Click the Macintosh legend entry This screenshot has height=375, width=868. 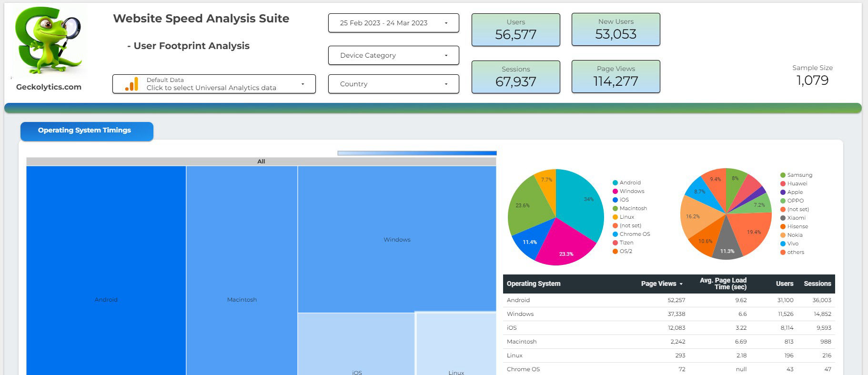[x=630, y=208]
